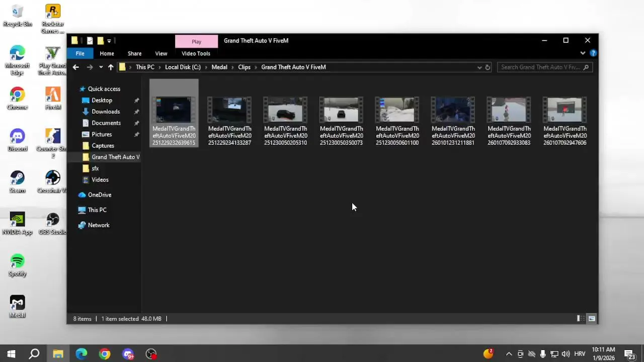Select the pink Play contextual tab
This screenshot has height=362, width=644.
point(196,41)
